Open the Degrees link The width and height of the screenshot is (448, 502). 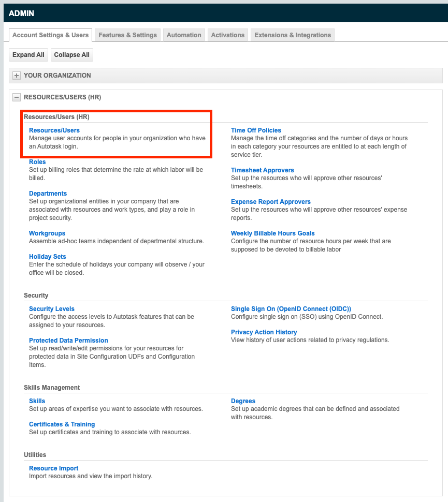pyautogui.click(x=243, y=401)
